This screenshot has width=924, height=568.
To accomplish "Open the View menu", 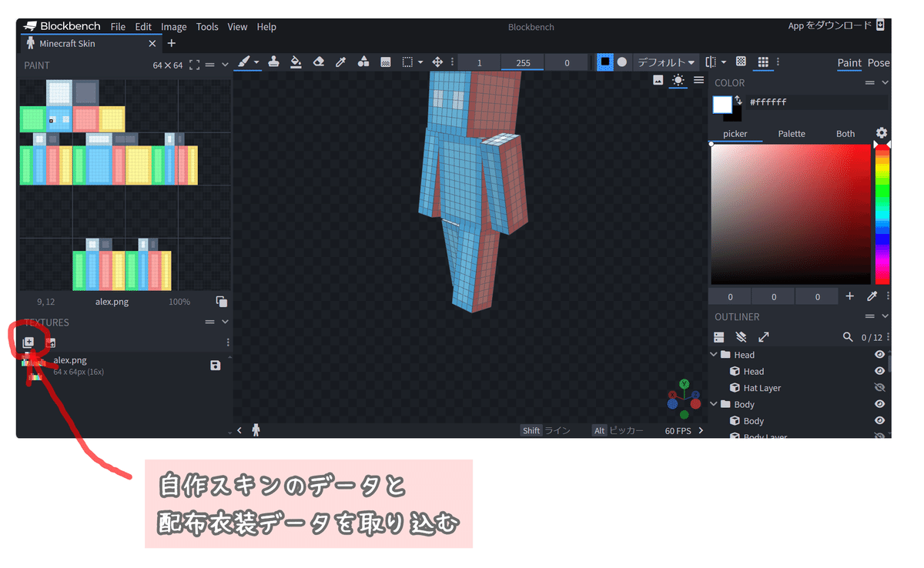I will click(x=237, y=27).
